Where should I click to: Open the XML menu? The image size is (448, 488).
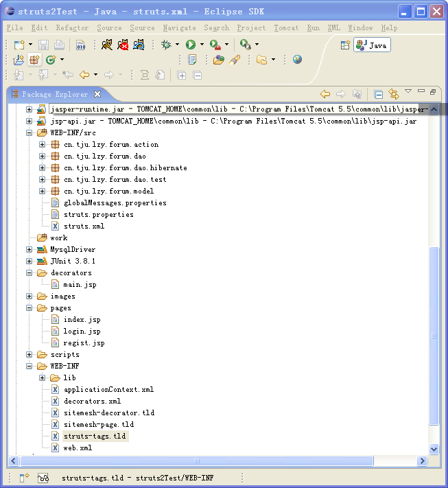pyautogui.click(x=334, y=27)
